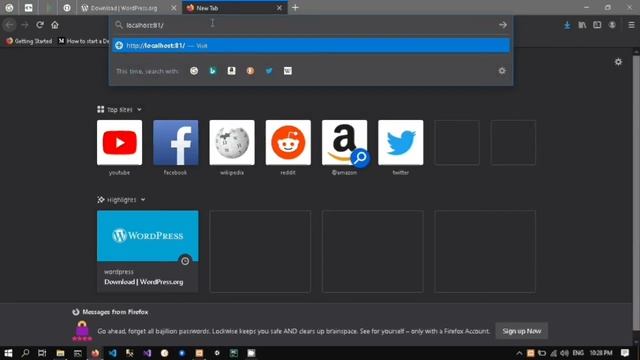This screenshot has height=360, width=640.
Task: Open the reddit top site tile
Action: 288,142
